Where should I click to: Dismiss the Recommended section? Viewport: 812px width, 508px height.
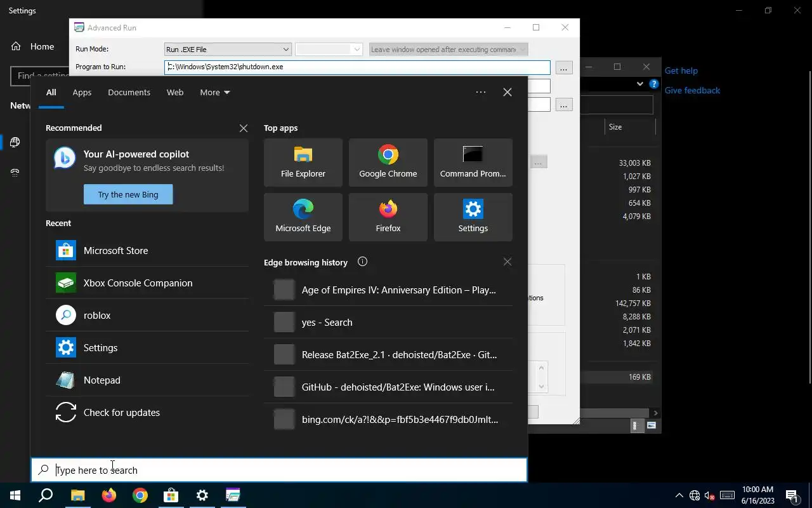click(x=244, y=128)
